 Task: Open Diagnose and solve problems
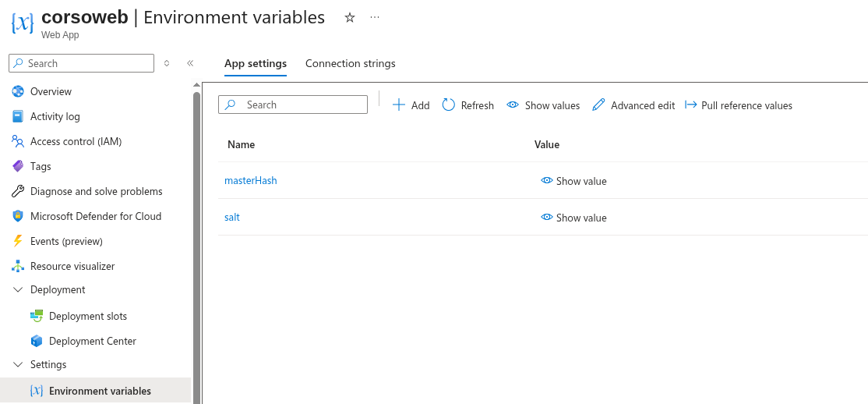(96, 191)
